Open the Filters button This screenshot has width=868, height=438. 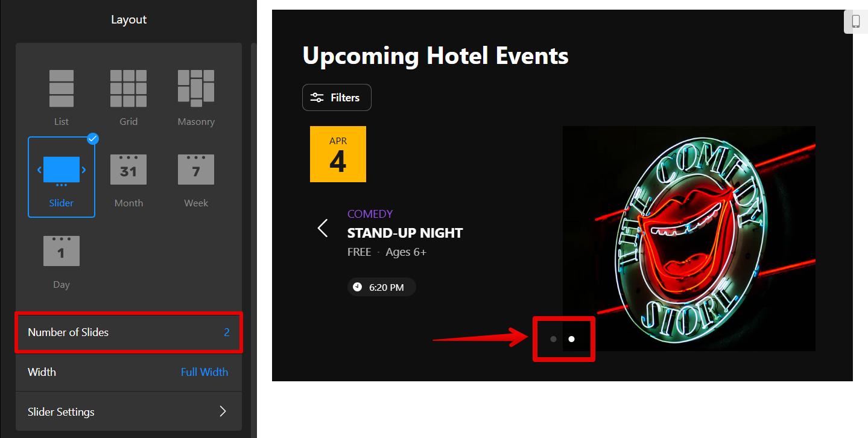tap(337, 98)
